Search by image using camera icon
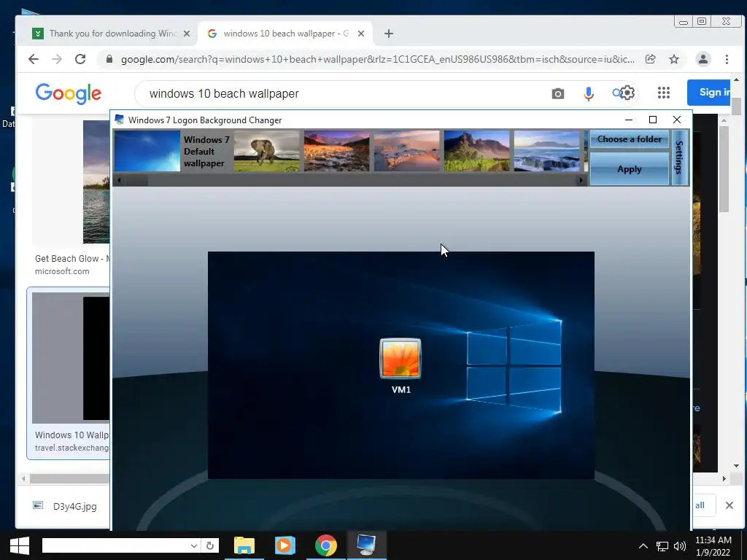The height and width of the screenshot is (560, 747). (x=558, y=94)
